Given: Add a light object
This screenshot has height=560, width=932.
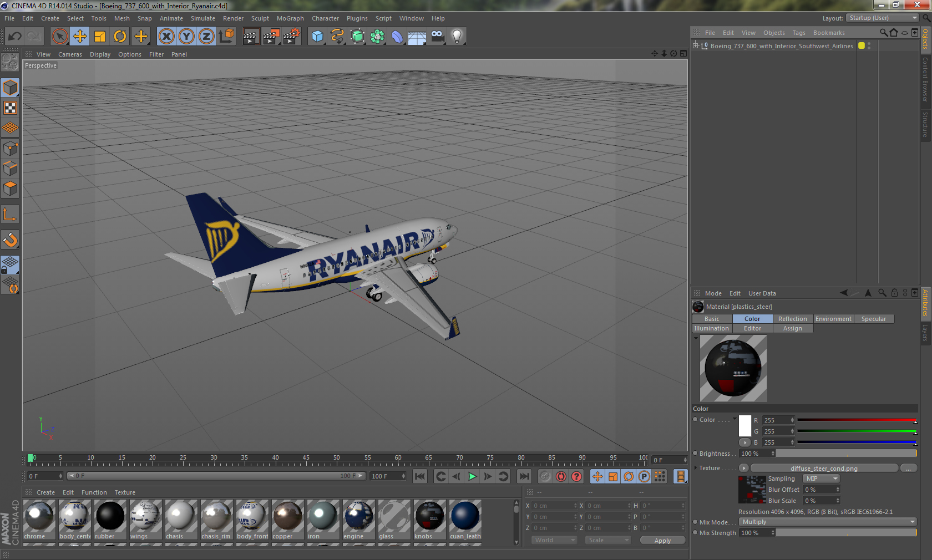Looking at the screenshot, I should point(457,37).
